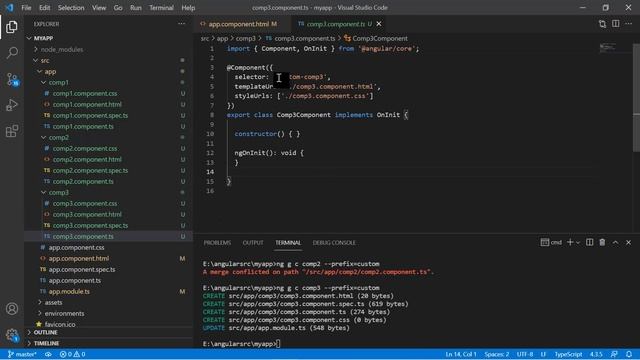Open app.component.spec.ts file
The height and width of the screenshot is (360, 640).
coord(82,269)
